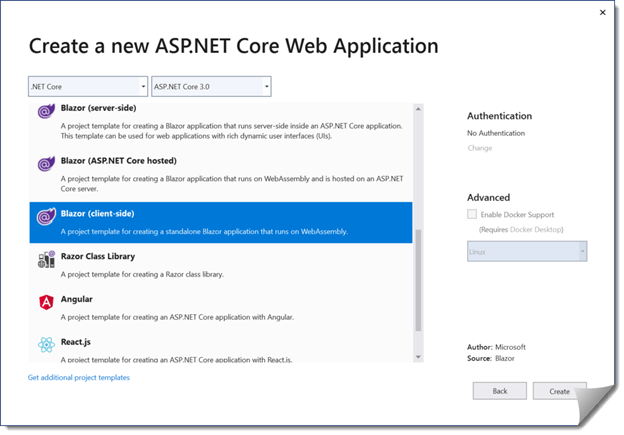Click the Blazor (client-side) template icon

click(46, 217)
